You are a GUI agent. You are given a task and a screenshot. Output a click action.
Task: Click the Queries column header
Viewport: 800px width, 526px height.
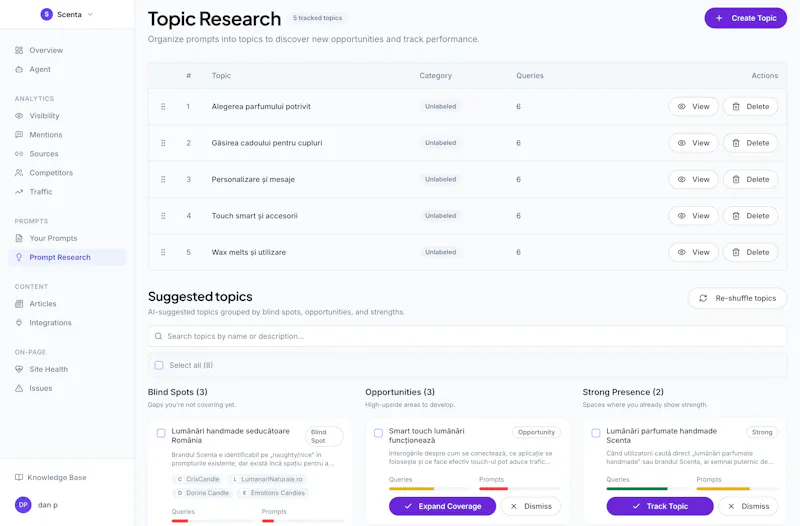(x=530, y=76)
